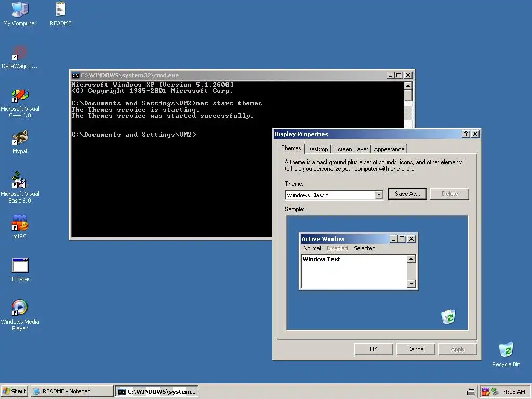Click the sample window scroll down arrow

pos(411,283)
